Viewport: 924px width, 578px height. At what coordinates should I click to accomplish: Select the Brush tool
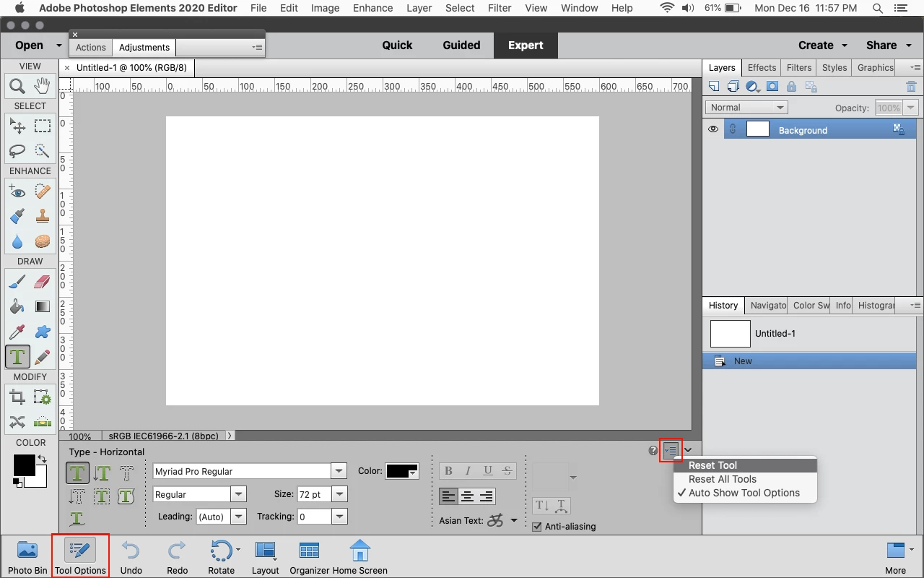(x=17, y=281)
